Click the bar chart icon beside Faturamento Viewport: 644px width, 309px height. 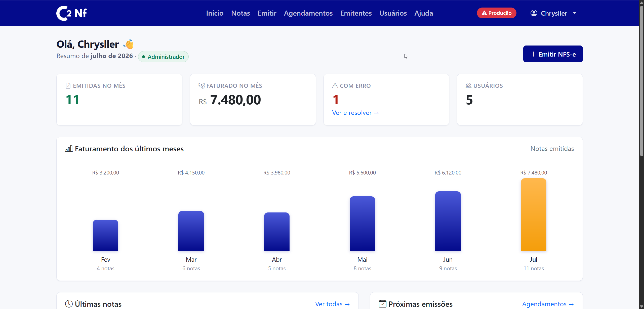click(69, 149)
